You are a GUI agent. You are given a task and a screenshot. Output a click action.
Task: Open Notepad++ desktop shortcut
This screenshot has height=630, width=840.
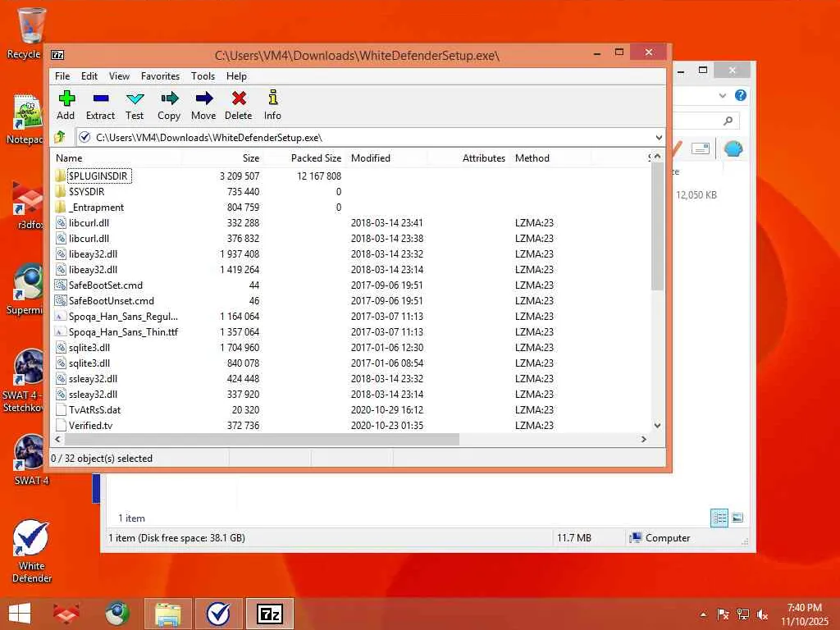pyautogui.click(x=25, y=120)
